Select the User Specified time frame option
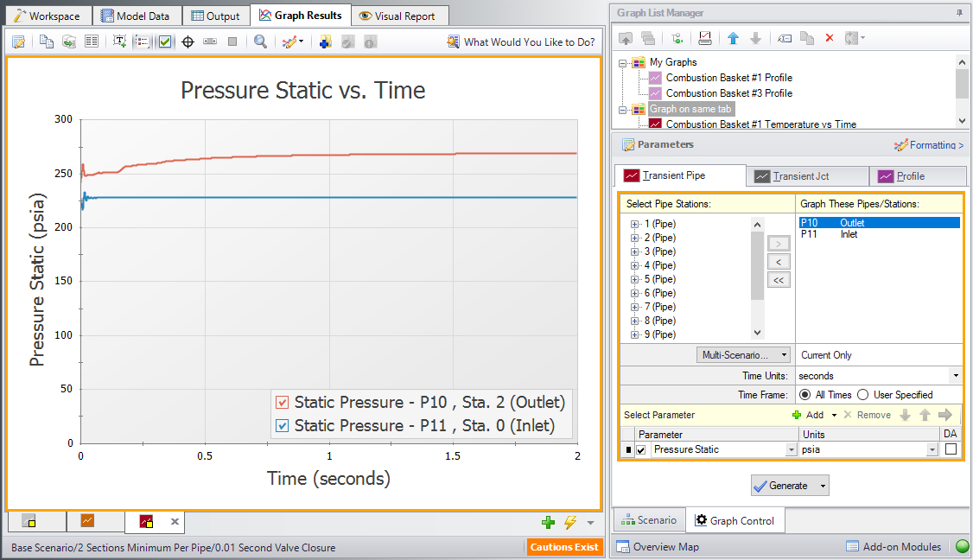 tap(864, 395)
